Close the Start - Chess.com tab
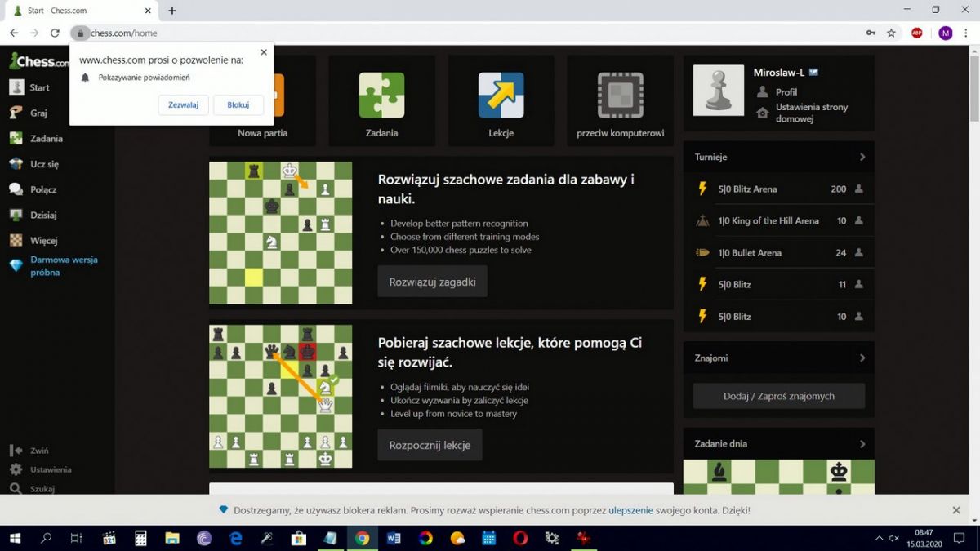The width and height of the screenshot is (980, 551). coord(148,11)
